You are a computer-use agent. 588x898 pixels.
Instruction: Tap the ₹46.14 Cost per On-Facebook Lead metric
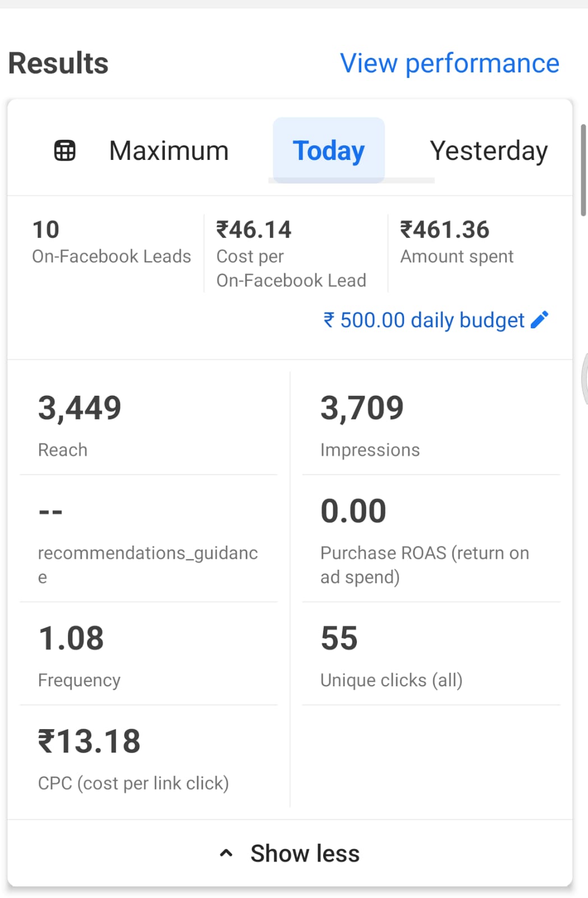(x=291, y=254)
